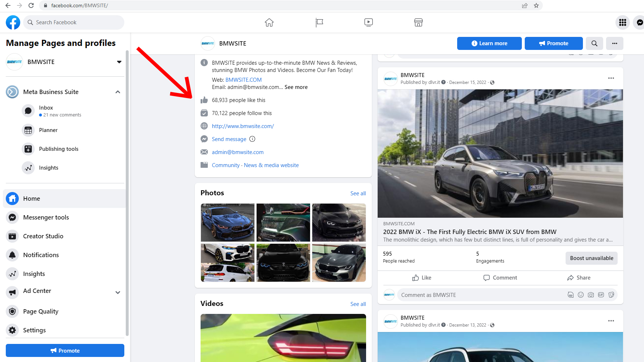This screenshot has width=644, height=362.
Task: Click the admin@bmwsite.com email link
Action: [238, 152]
